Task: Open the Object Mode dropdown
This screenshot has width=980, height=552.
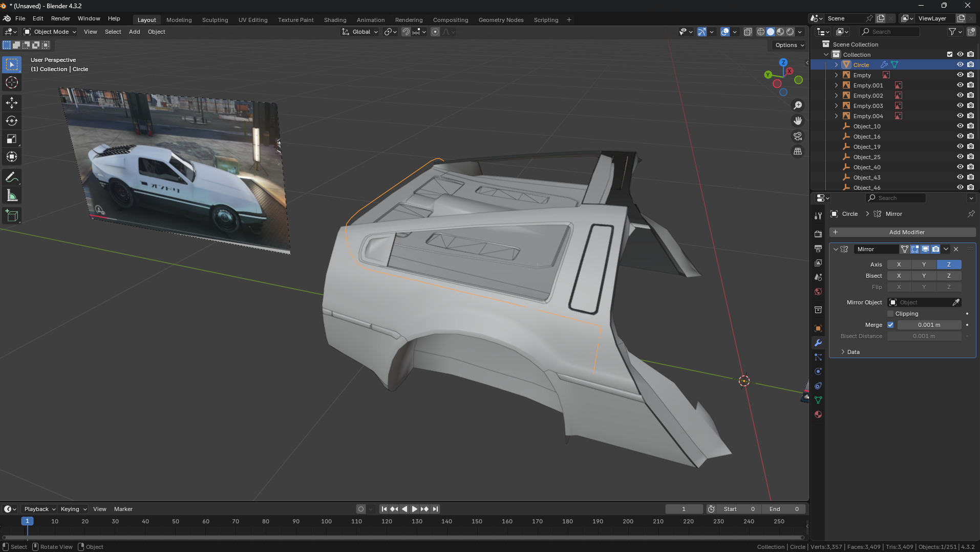Action: coord(50,32)
